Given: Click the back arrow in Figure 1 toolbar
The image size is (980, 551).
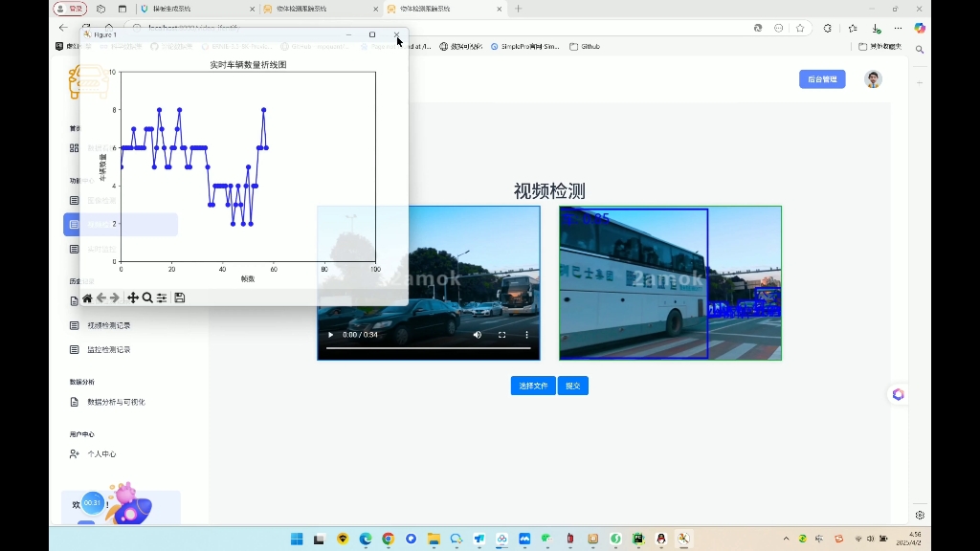Looking at the screenshot, I should coord(101,298).
